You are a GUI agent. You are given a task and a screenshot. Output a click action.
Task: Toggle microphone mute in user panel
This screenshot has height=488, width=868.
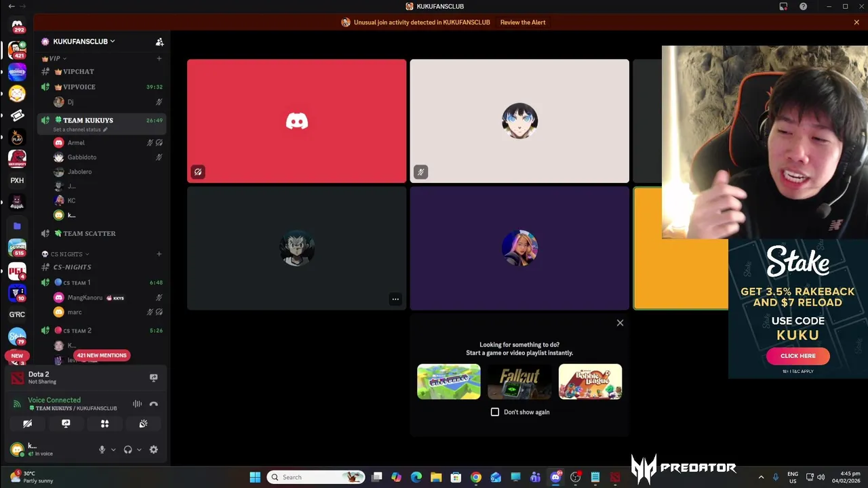click(102, 449)
